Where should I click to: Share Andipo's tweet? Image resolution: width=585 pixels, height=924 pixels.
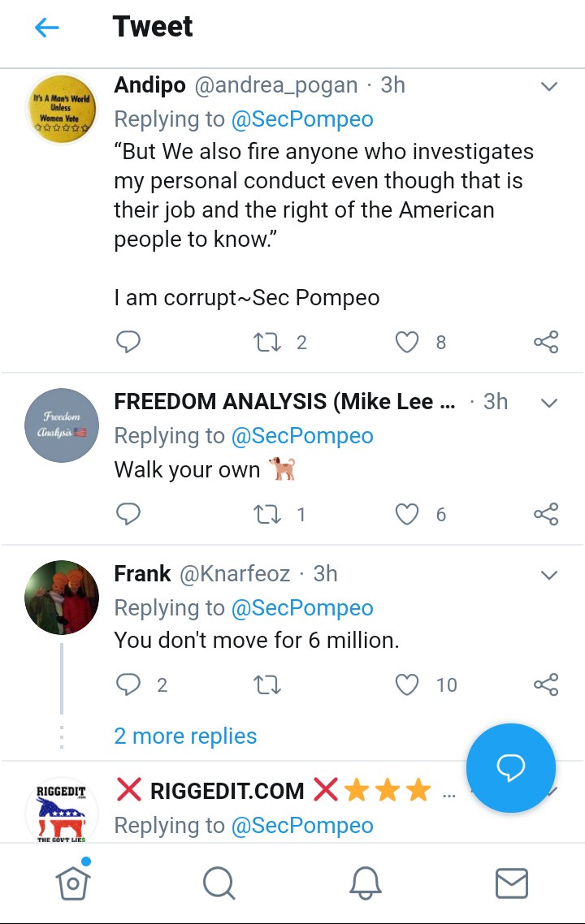(546, 342)
